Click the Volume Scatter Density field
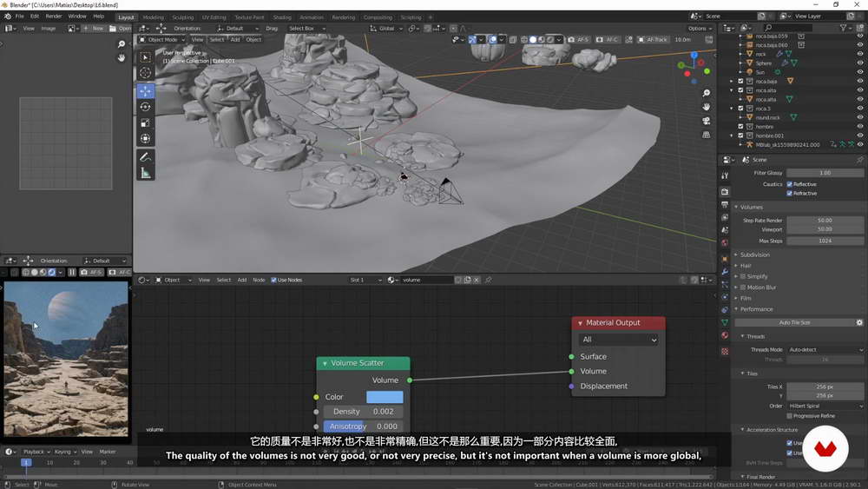868x489 pixels. pyautogui.click(x=363, y=412)
